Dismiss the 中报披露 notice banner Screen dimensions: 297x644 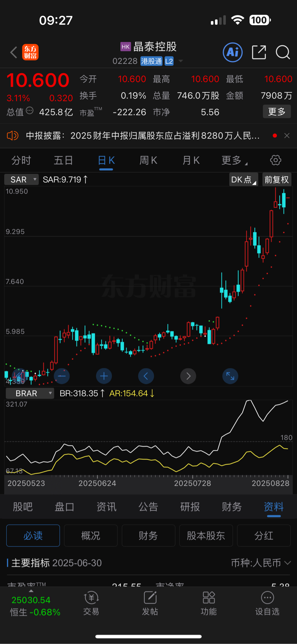[287, 135]
